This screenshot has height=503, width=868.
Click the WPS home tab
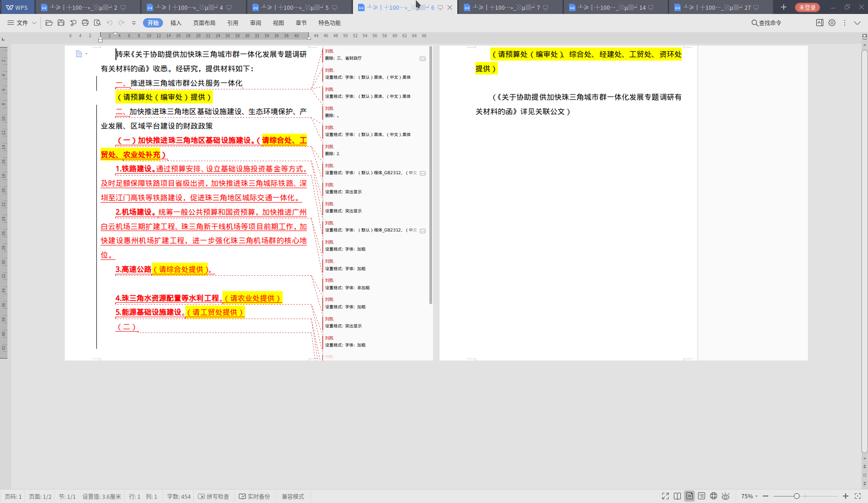[x=17, y=7]
